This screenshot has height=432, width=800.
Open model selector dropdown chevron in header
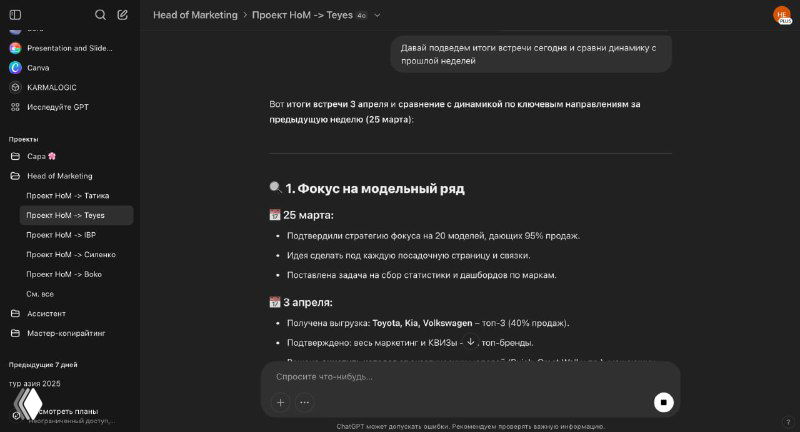tap(377, 15)
